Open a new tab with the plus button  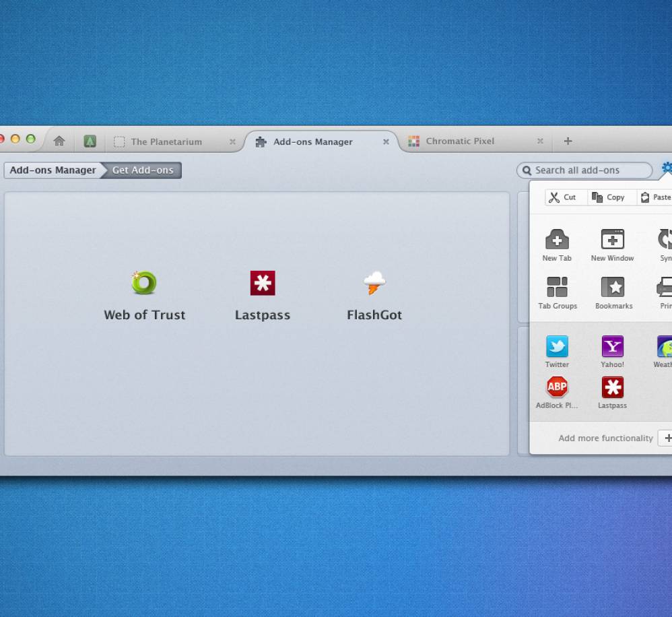[x=568, y=141]
